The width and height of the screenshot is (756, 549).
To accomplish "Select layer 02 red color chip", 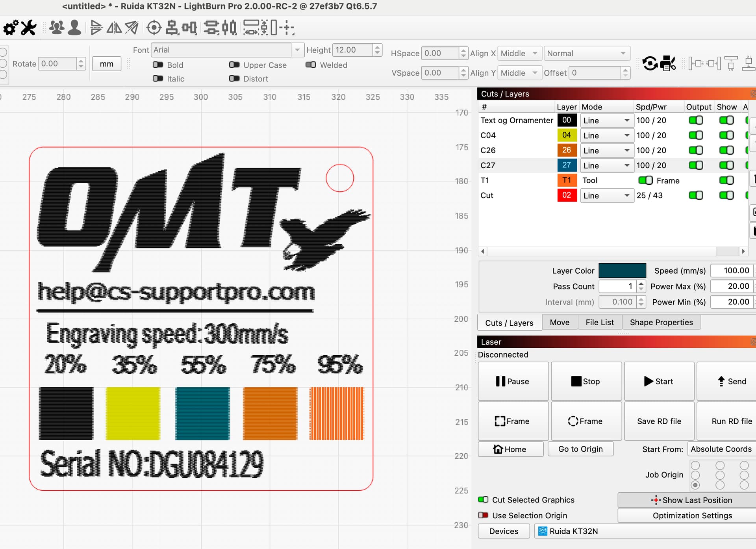I will [567, 195].
